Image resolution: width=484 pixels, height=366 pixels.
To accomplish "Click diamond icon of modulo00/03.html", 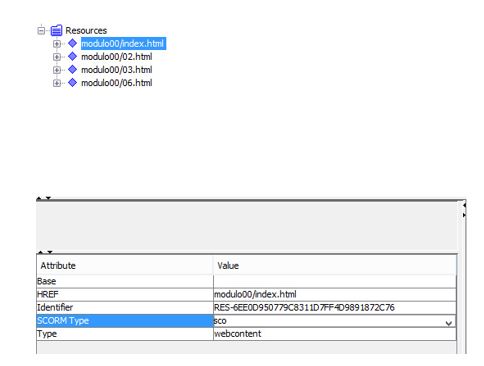I will pyautogui.click(x=72, y=69).
